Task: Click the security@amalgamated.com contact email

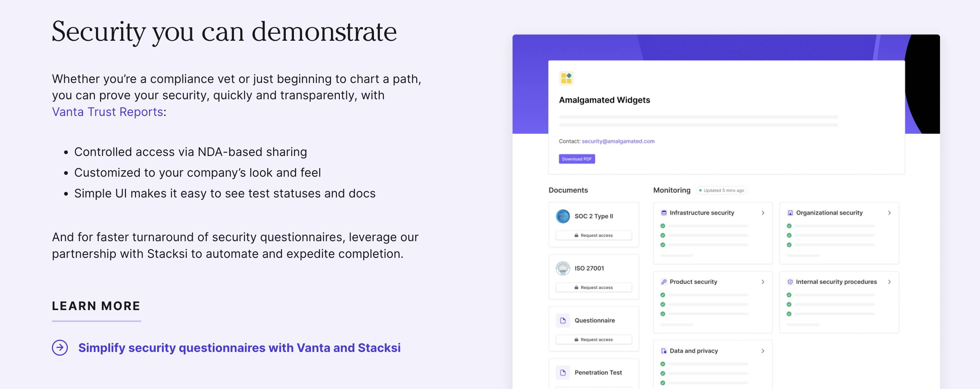Action: pyautogui.click(x=618, y=141)
